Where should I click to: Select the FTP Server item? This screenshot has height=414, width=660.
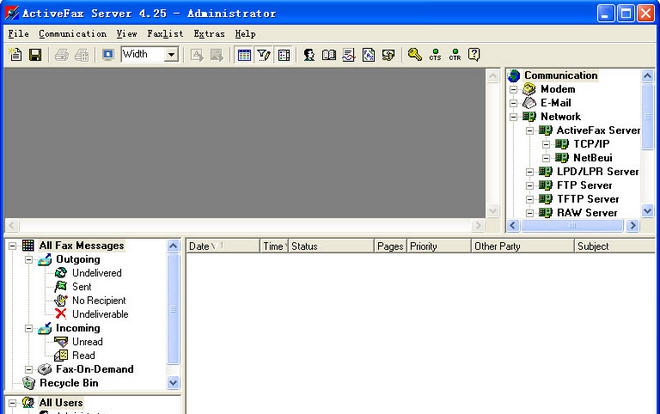(584, 185)
